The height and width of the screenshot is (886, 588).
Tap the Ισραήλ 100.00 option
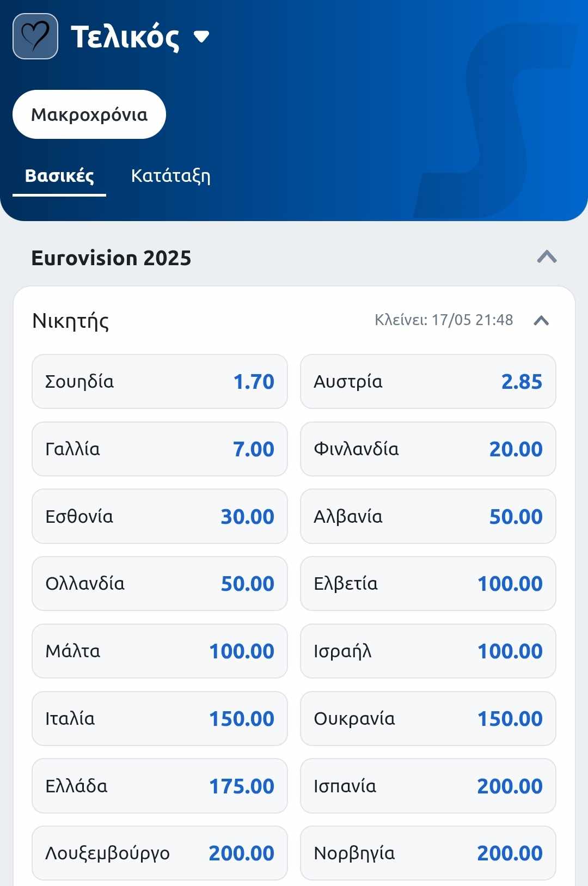click(428, 651)
